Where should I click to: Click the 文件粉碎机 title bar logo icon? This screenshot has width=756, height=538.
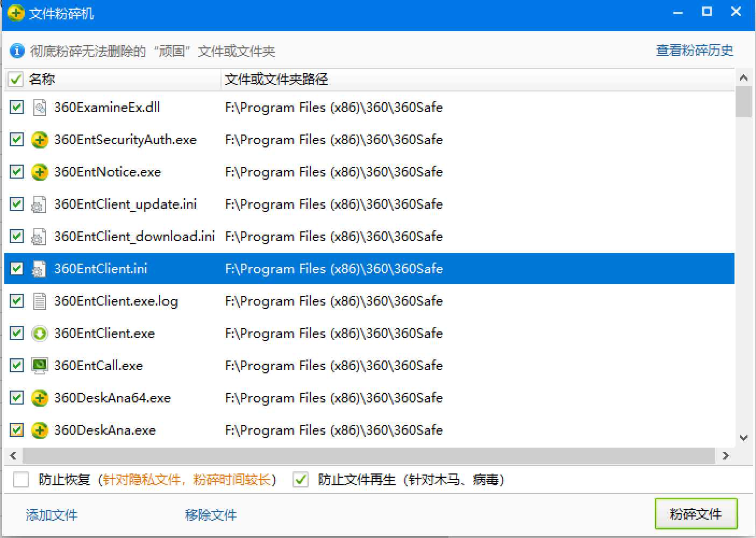[16, 13]
